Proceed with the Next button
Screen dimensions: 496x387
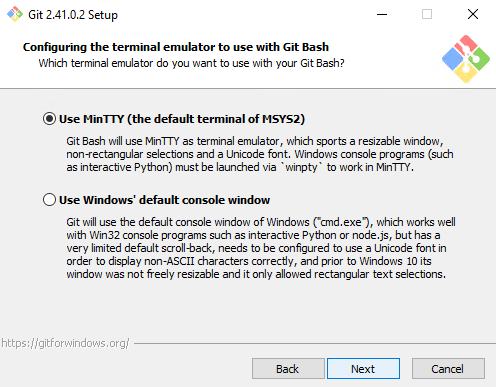pyautogui.click(x=363, y=369)
